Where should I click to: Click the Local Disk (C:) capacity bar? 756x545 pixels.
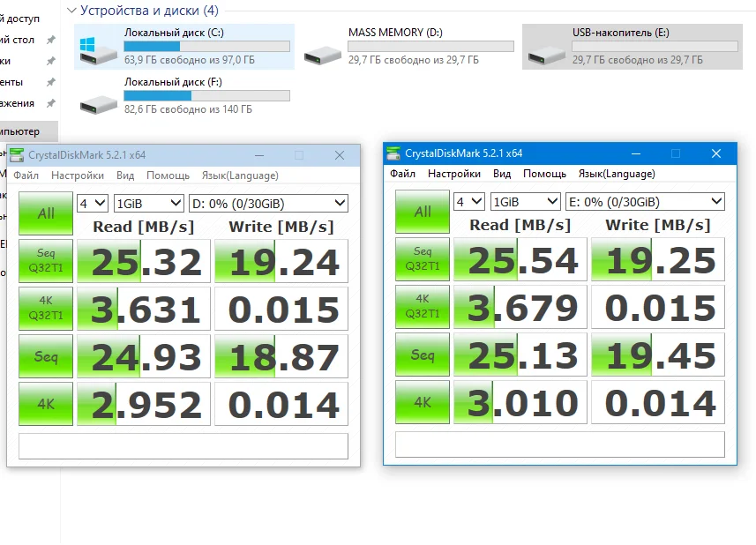(x=206, y=46)
